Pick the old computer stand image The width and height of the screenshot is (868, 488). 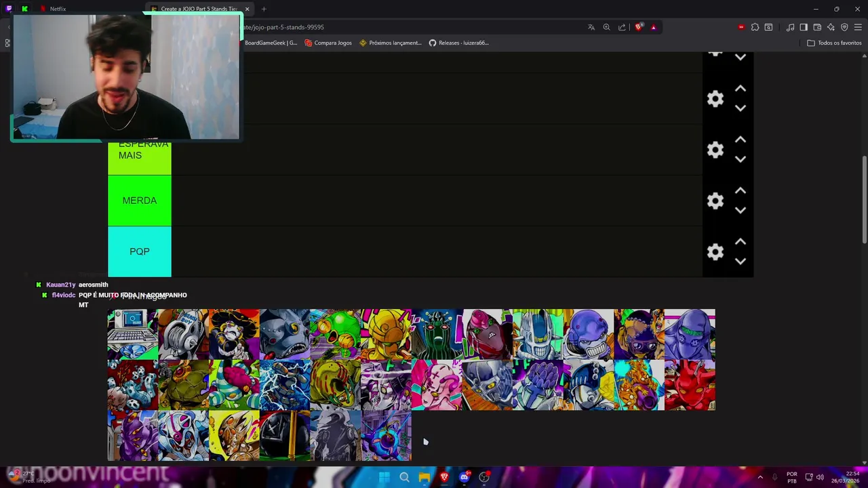coord(132,334)
